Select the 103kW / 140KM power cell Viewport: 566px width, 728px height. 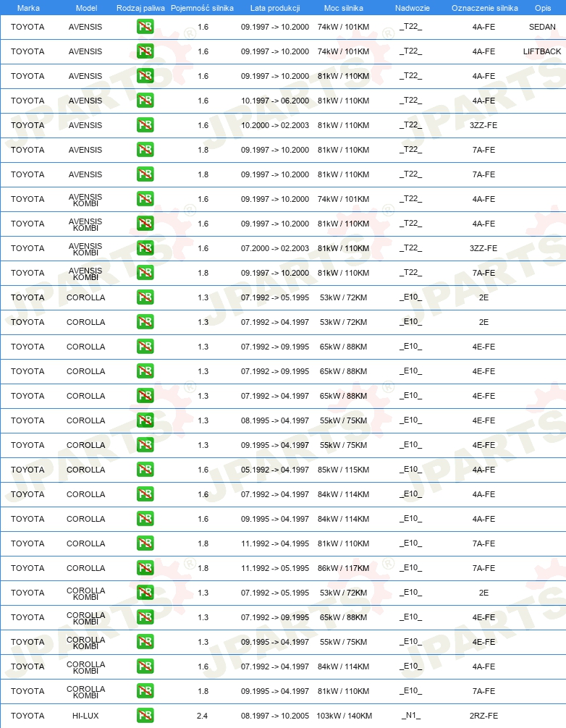coord(344,716)
